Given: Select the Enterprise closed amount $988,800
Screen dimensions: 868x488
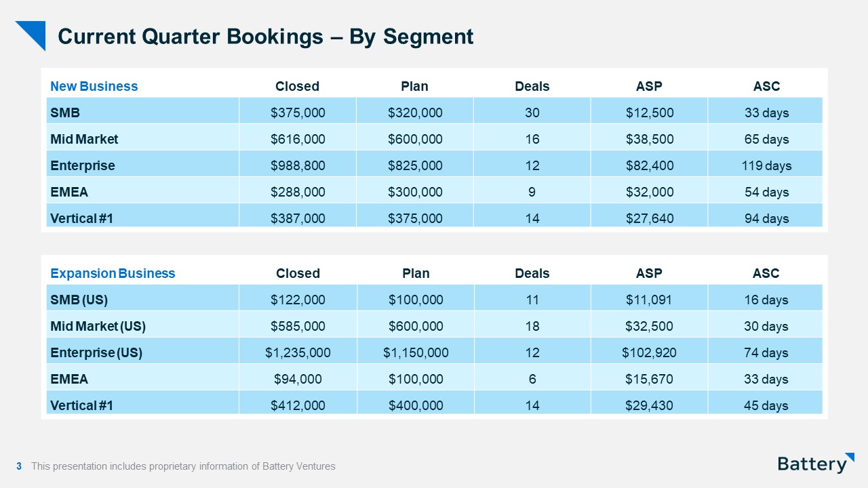Looking at the screenshot, I should [298, 165].
